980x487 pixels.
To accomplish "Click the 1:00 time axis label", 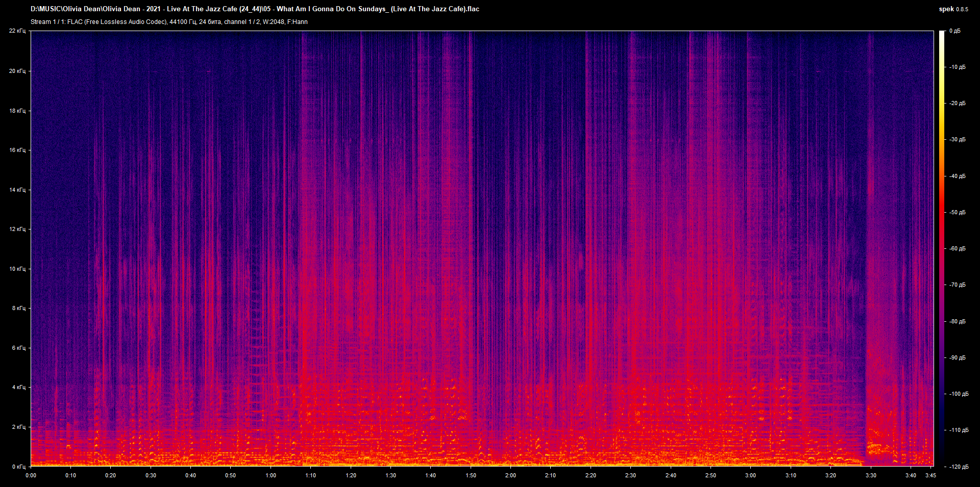I will click(x=271, y=475).
